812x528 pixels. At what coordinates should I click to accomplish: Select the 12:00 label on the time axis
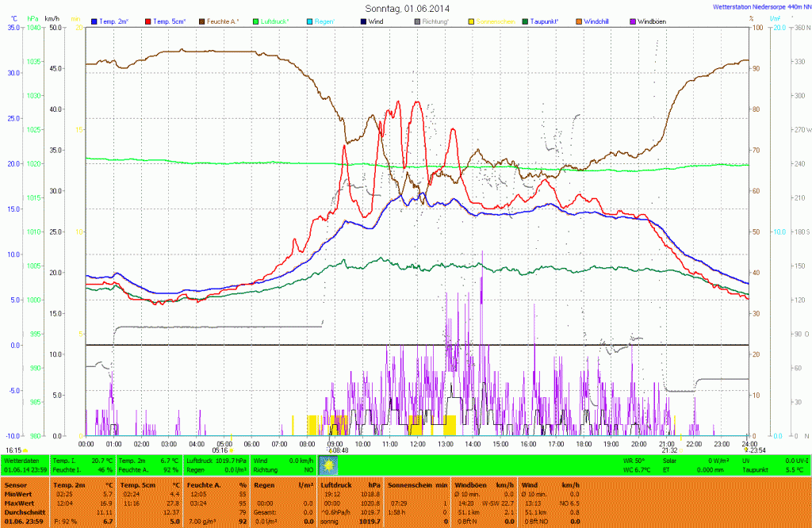point(417,443)
